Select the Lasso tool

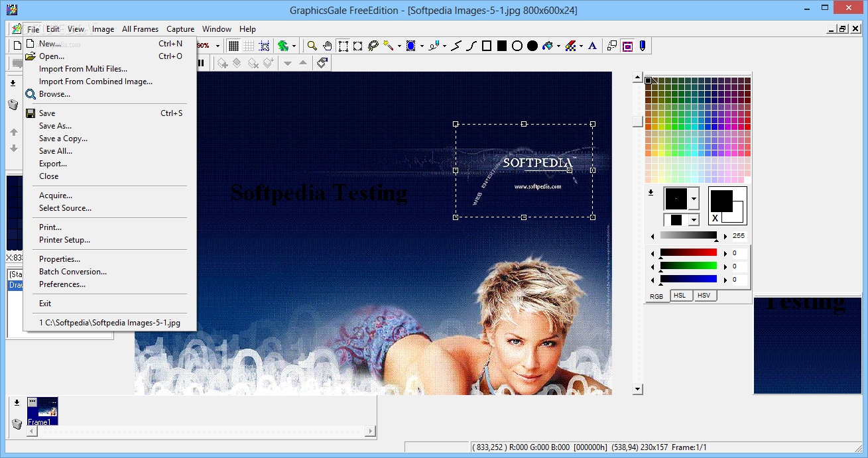[373, 46]
